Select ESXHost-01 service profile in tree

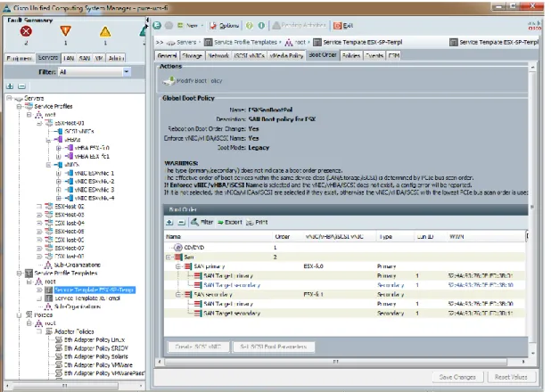tap(70, 123)
